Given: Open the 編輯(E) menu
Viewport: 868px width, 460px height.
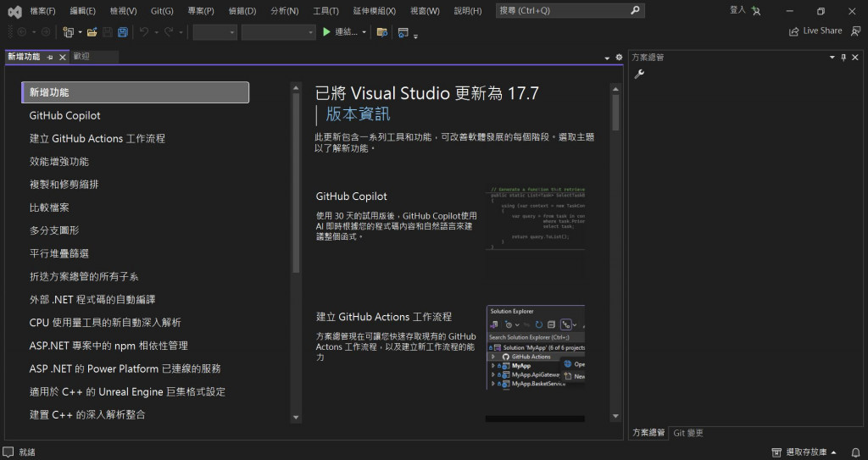Looking at the screenshot, I should pos(82,10).
